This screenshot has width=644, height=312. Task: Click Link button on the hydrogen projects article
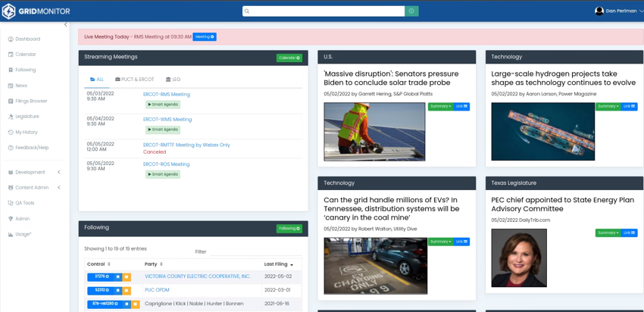(x=629, y=106)
